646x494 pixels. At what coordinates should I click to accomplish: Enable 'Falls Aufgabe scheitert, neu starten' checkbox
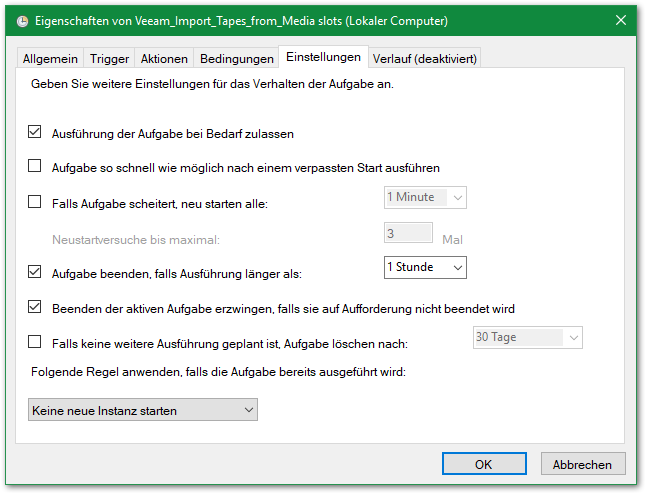[x=35, y=202]
